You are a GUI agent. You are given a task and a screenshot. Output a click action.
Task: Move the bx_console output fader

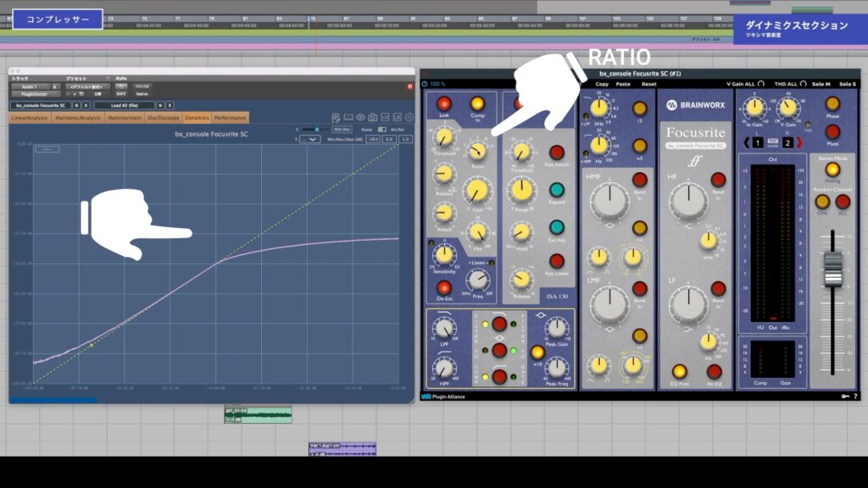(832, 269)
